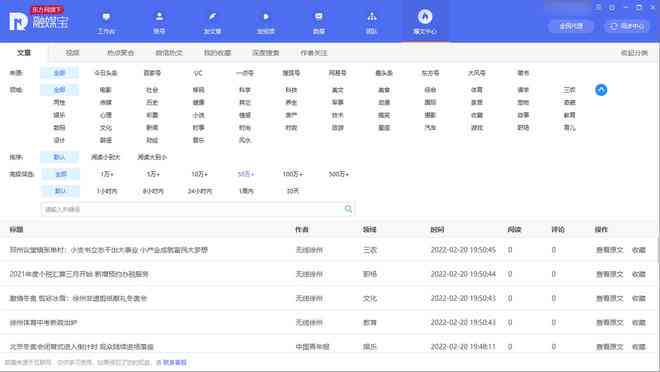660x372 pixels.
Task: Filter by the 心理 category
Action: [x=106, y=115]
